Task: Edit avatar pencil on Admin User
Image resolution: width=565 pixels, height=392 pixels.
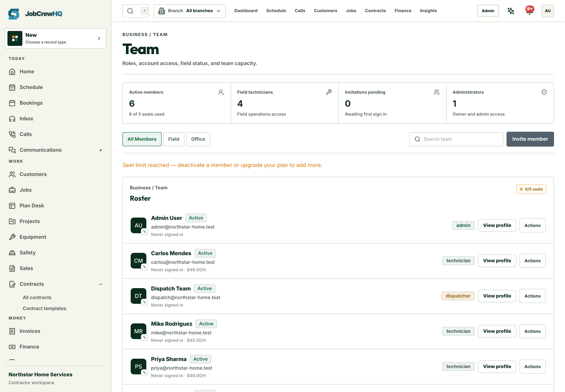Action: [x=144, y=232]
